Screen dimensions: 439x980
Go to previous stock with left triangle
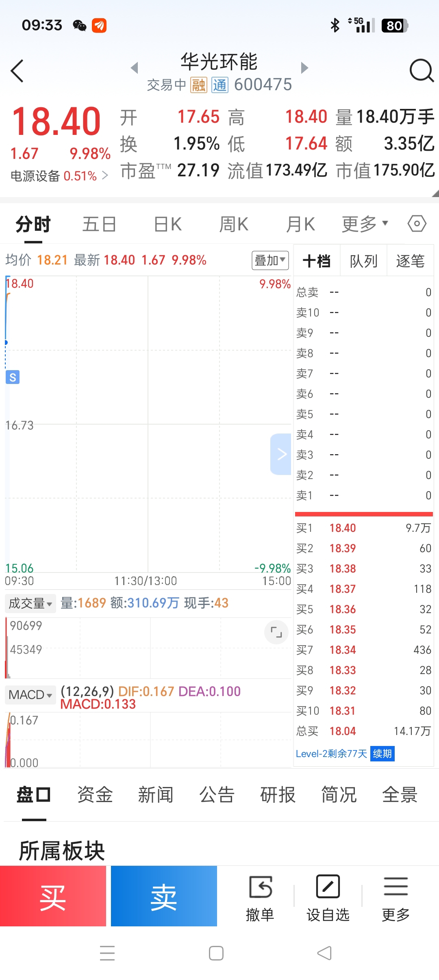click(135, 68)
